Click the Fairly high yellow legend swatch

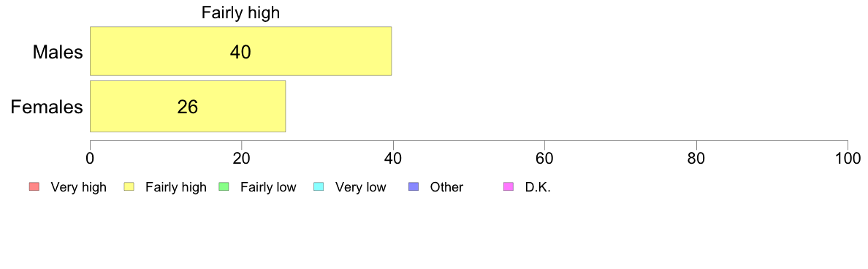(129, 187)
